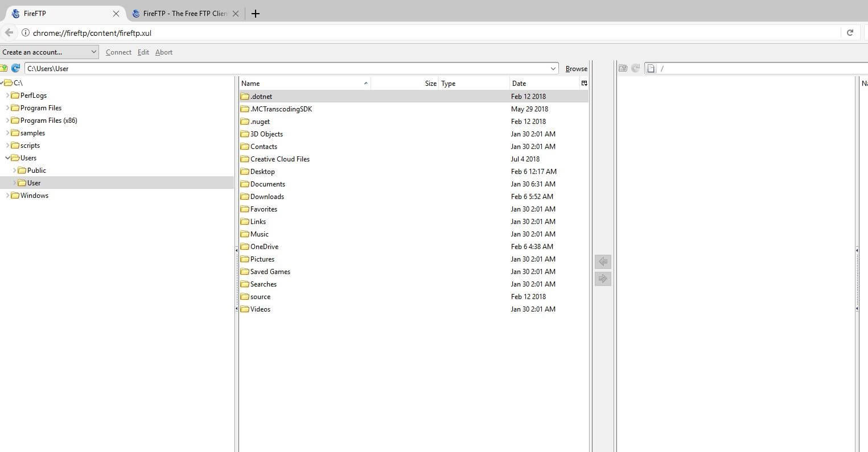
Task: Select the .nuget folder row
Action: pyautogui.click(x=414, y=121)
